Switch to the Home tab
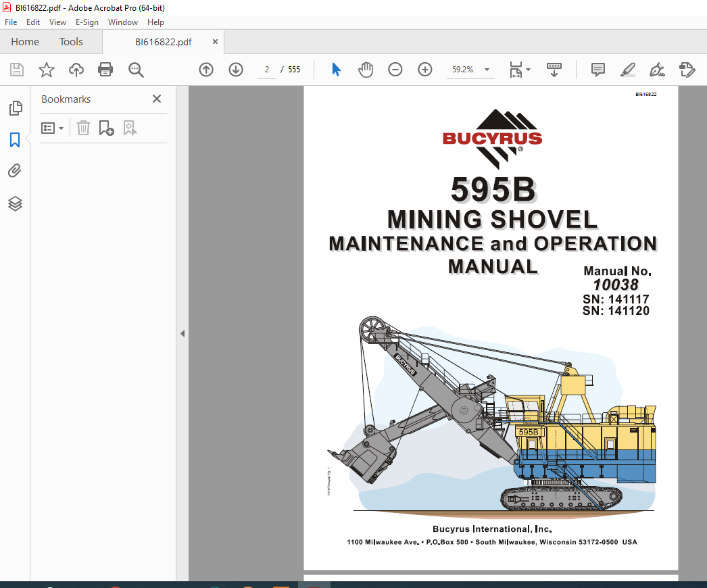707x588 pixels. coord(25,41)
